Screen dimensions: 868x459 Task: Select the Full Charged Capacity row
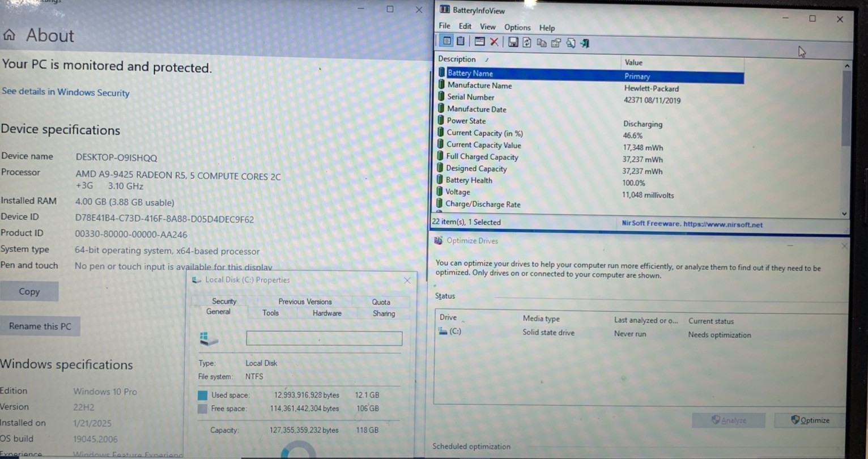(589, 158)
